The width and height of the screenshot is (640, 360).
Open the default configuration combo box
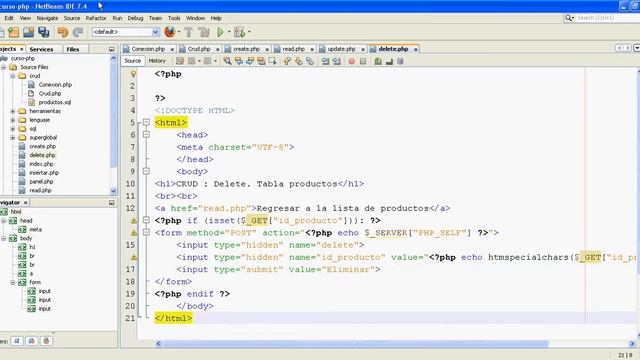tap(126, 32)
